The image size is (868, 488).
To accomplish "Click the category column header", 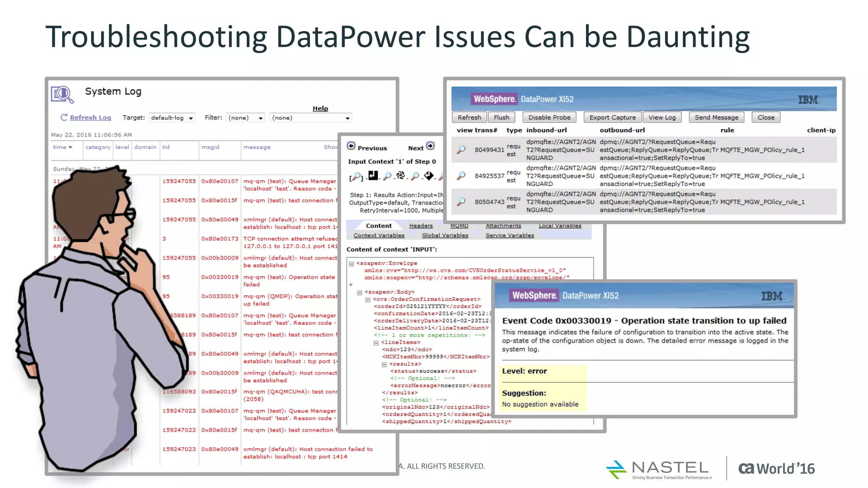I will pyautogui.click(x=98, y=147).
